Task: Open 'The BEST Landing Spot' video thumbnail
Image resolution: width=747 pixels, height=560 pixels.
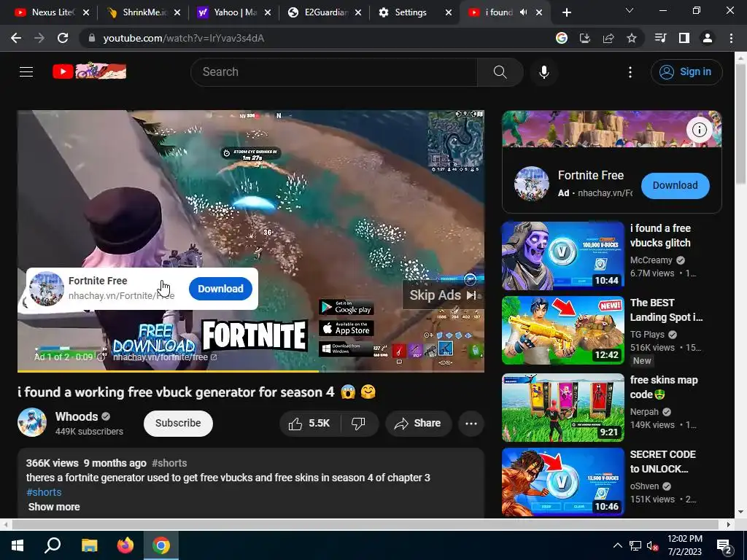Action: (562, 330)
